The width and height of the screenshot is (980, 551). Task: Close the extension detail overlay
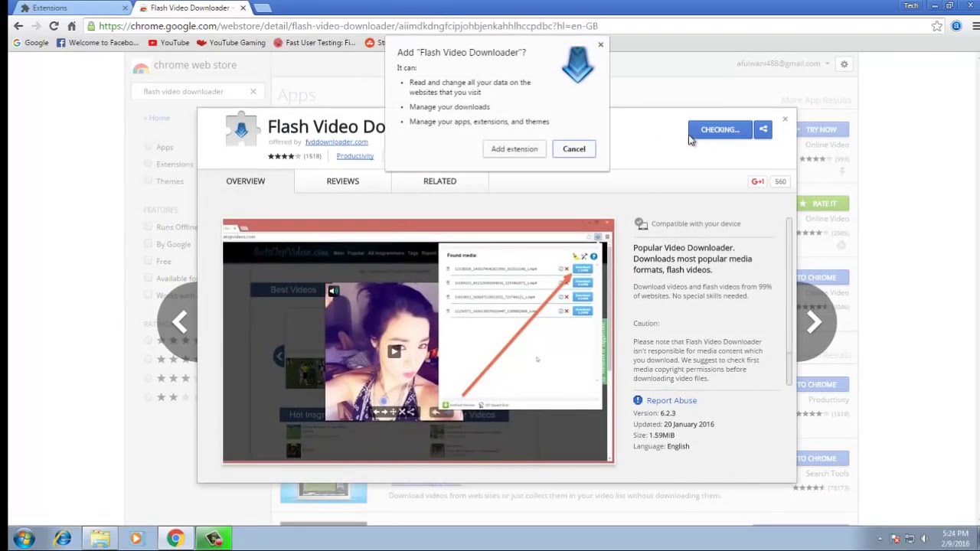click(x=785, y=119)
